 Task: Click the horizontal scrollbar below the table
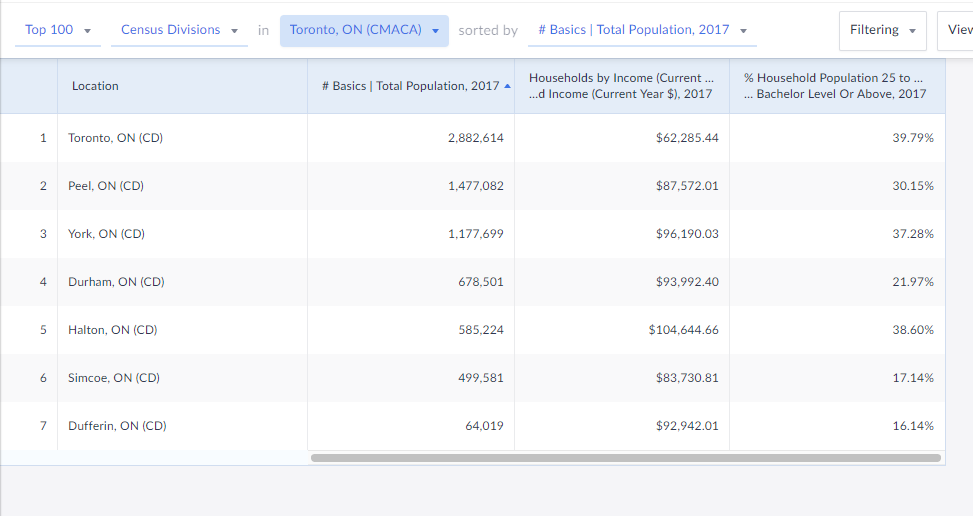click(x=625, y=458)
